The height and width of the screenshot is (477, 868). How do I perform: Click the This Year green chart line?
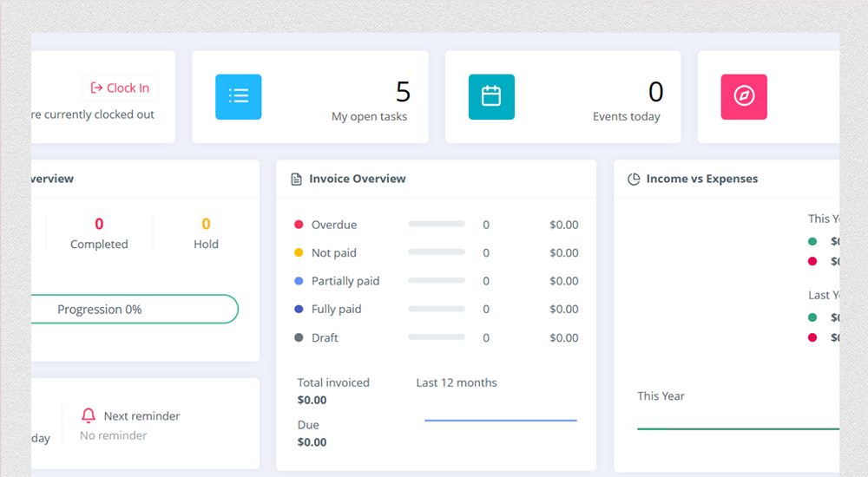coord(738,428)
